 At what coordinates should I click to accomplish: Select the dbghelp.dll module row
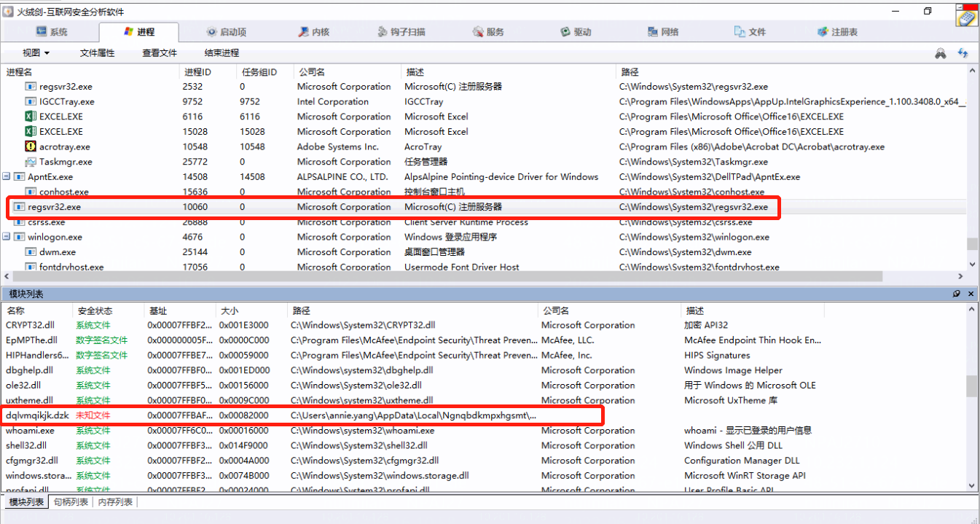482,370
